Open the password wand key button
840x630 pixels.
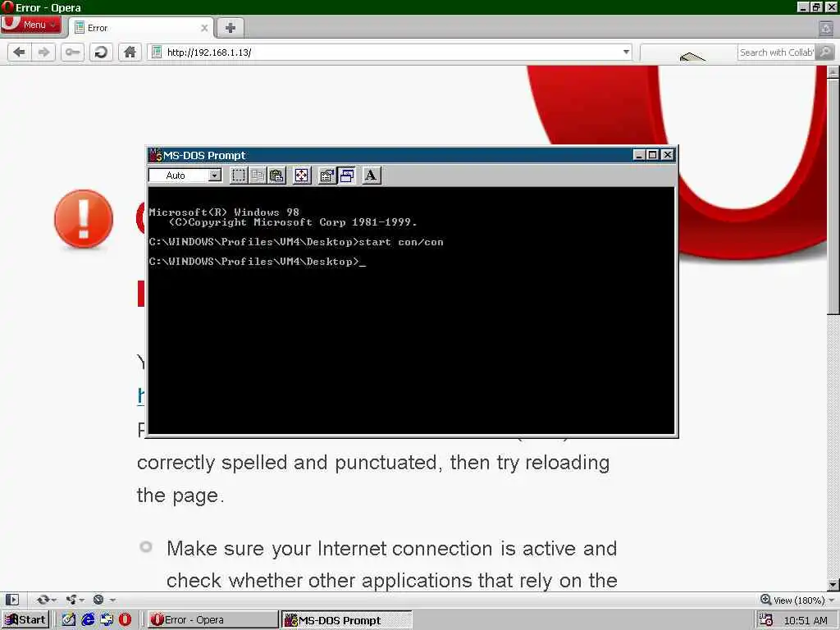click(x=72, y=52)
